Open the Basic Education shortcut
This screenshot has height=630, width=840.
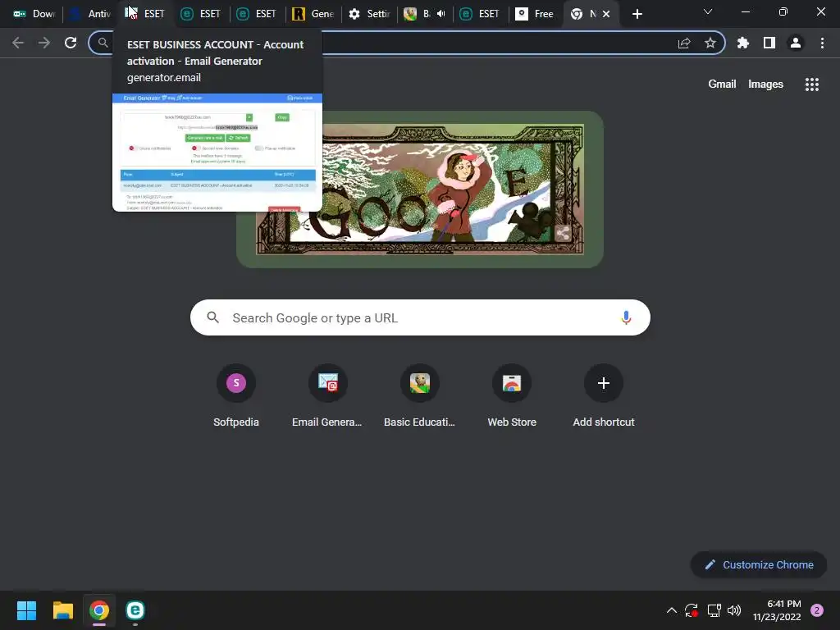tap(420, 396)
